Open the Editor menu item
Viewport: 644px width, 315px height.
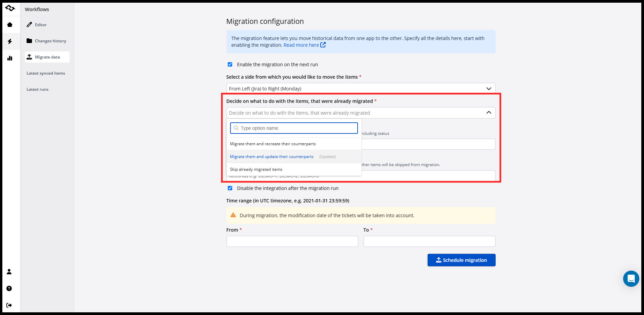(41, 25)
